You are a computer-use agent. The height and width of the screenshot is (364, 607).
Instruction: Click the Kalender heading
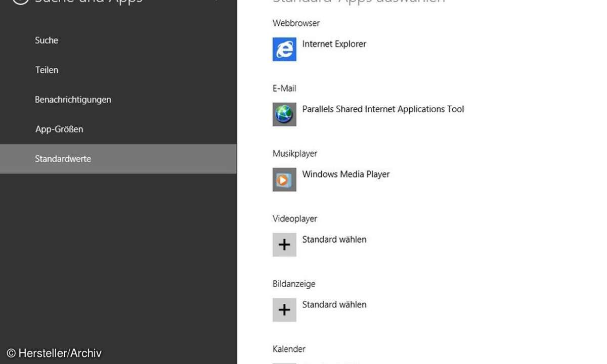coord(289,349)
